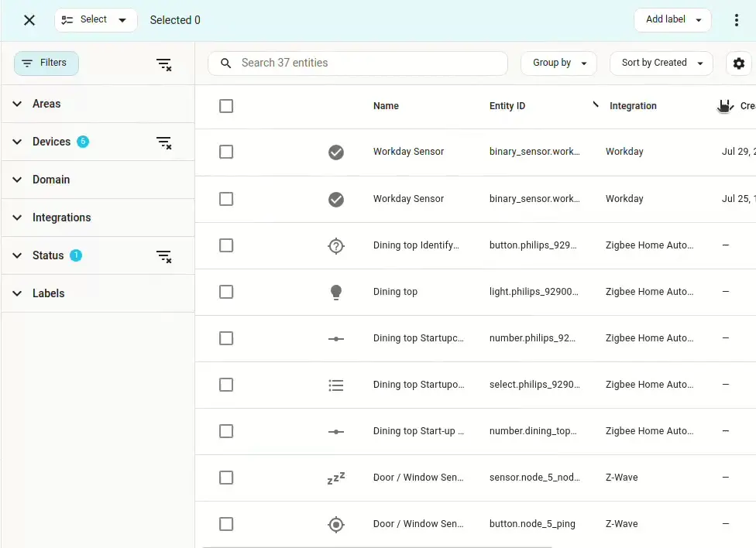756x548 pixels.
Task: Open the Group by dropdown
Action: click(558, 63)
